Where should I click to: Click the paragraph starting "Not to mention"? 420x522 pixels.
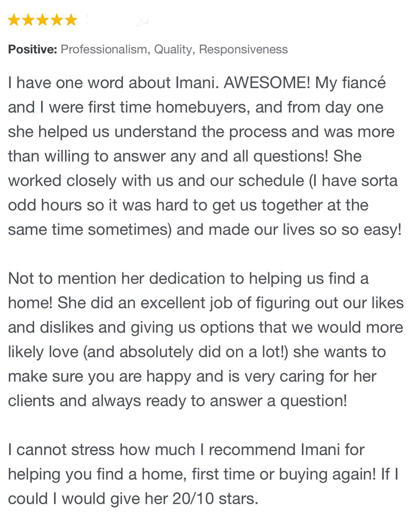[x=206, y=339]
